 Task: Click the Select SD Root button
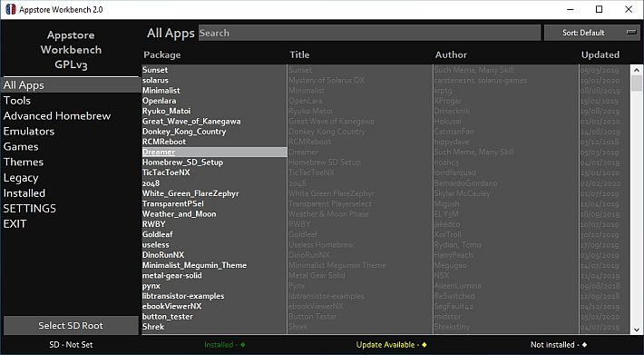(71, 325)
